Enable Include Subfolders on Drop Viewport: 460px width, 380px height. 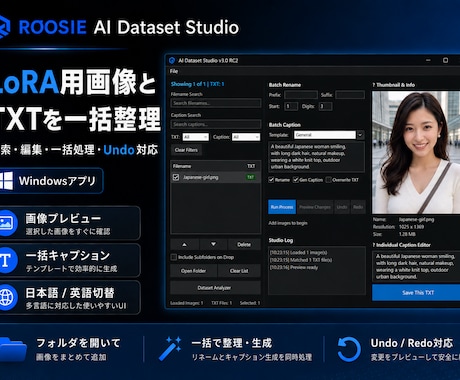pyautogui.click(x=174, y=257)
